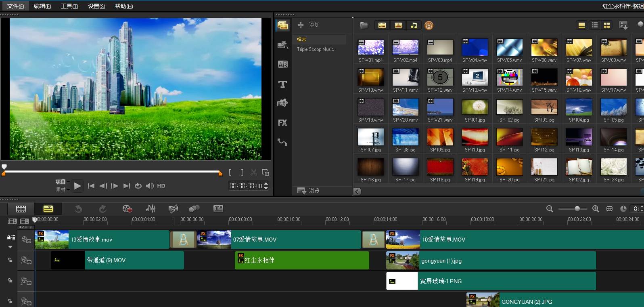Open the 工具 (Tools) menu
The width and height of the screenshot is (644, 307).
[x=69, y=6]
